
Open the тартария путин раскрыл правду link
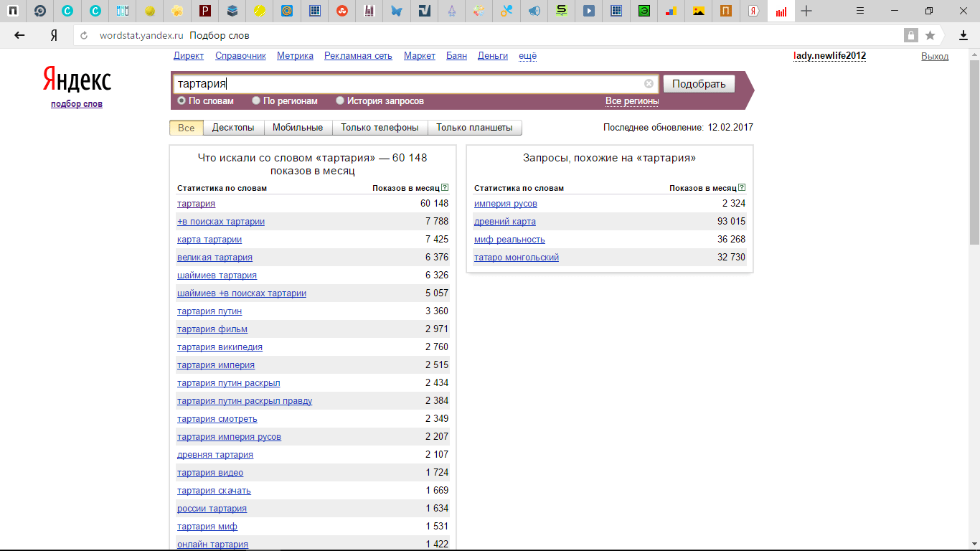(245, 401)
